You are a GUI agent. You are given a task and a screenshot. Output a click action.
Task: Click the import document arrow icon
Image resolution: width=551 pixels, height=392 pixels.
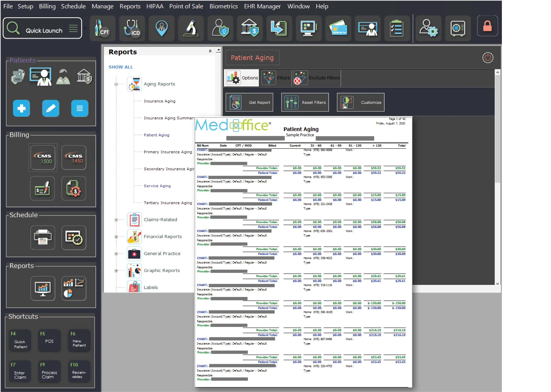point(279,28)
